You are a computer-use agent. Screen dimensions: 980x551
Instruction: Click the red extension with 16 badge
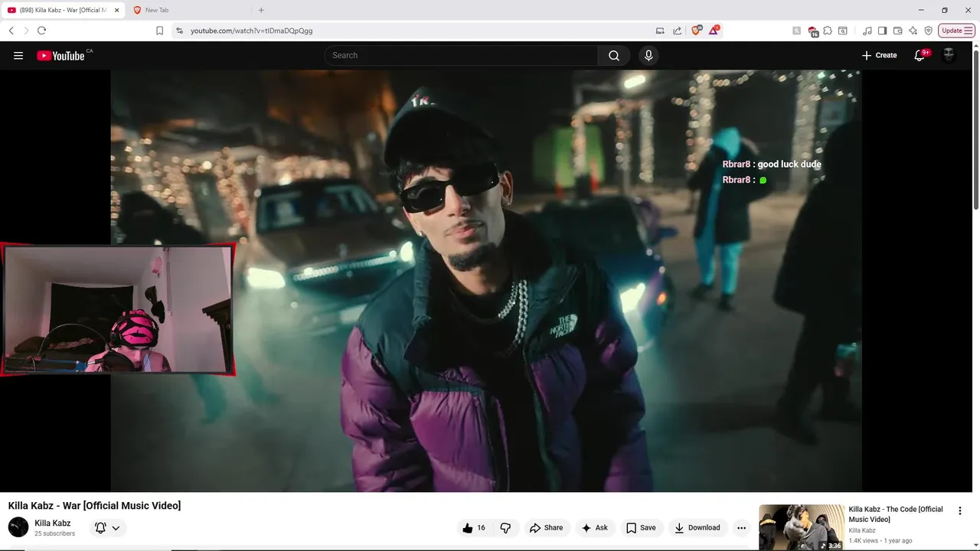813,31
